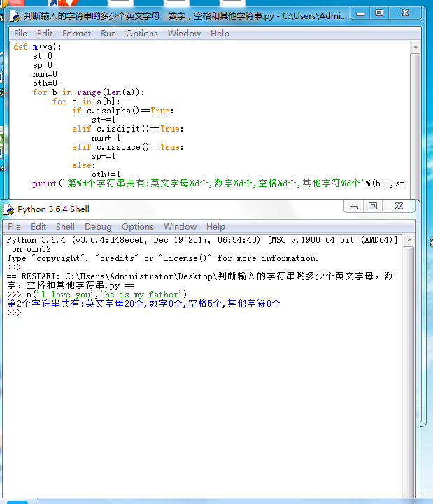This screenshot has width=433, height=504.
Task: Click the 'def m(*a):' code line
Action: tap(37, 47)
